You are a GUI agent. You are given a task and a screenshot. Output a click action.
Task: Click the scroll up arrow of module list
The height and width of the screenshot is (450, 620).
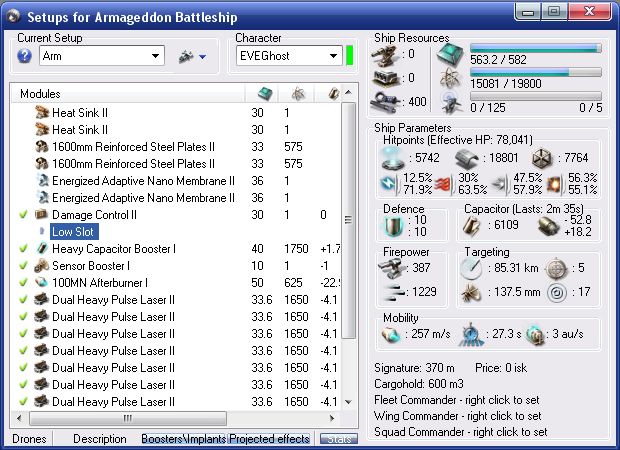point(348,92)
